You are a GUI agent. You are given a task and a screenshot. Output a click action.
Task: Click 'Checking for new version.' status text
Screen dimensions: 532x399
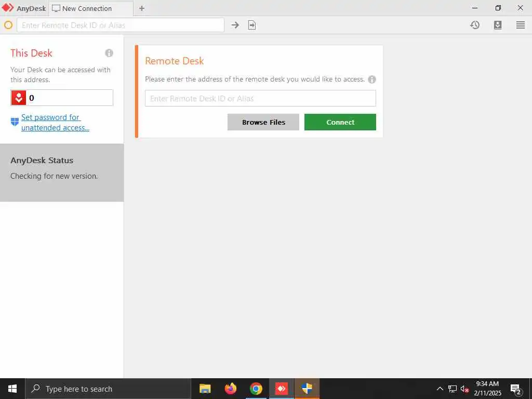54,176
